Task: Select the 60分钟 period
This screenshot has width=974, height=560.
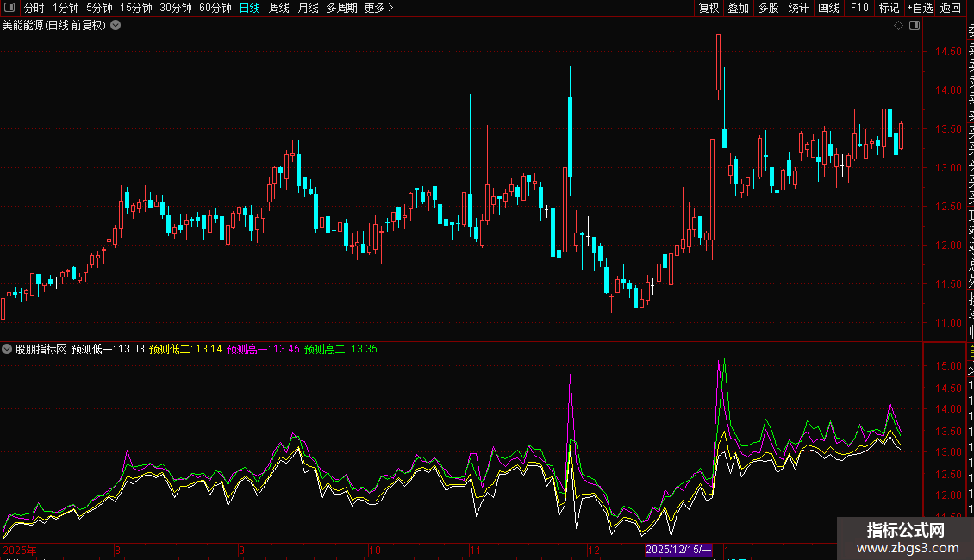Action: pyautogui.click(x=215, y=8)
